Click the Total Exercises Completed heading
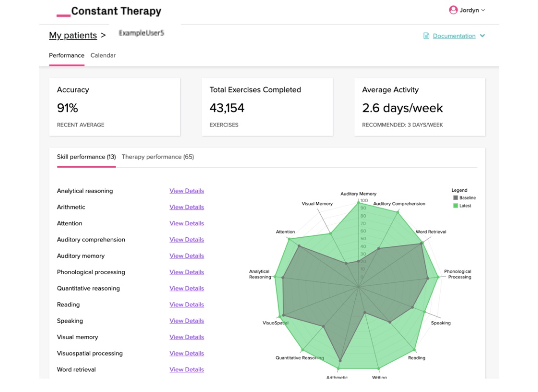538x392 pixels. [x=255, y=90]
